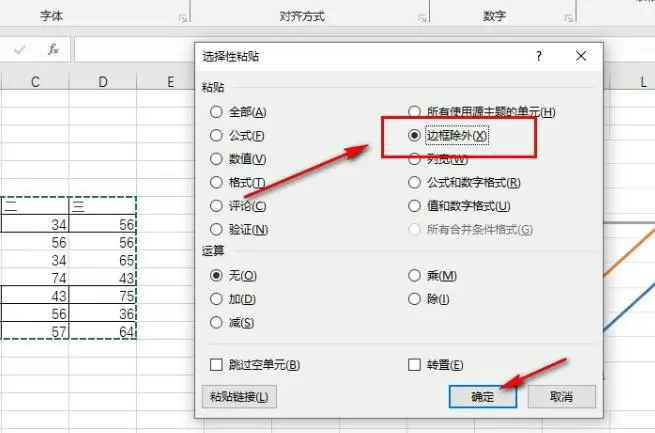Click column C cell containing 74
This screenshot has width=655, height=433.
(35, 278)
